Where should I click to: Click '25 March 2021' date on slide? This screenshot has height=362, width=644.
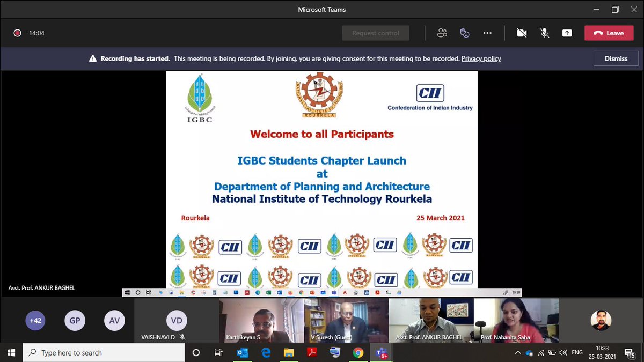(441, 218)
